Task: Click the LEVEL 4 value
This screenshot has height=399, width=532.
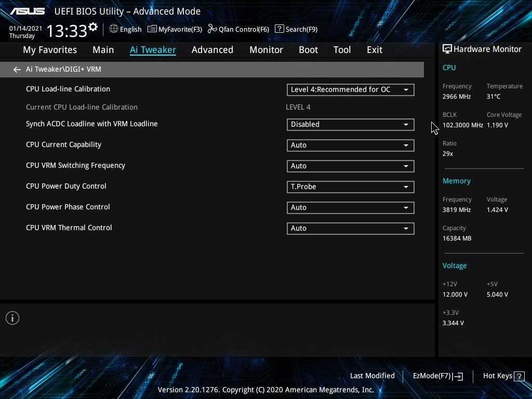Action: (298, 107)
